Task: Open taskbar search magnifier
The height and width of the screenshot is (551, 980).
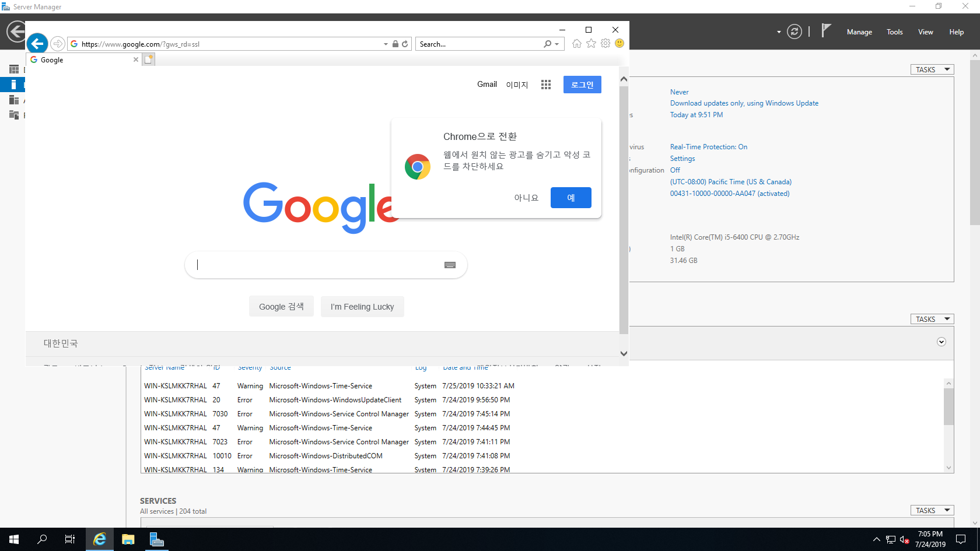Action: click(x=42, y=539)
